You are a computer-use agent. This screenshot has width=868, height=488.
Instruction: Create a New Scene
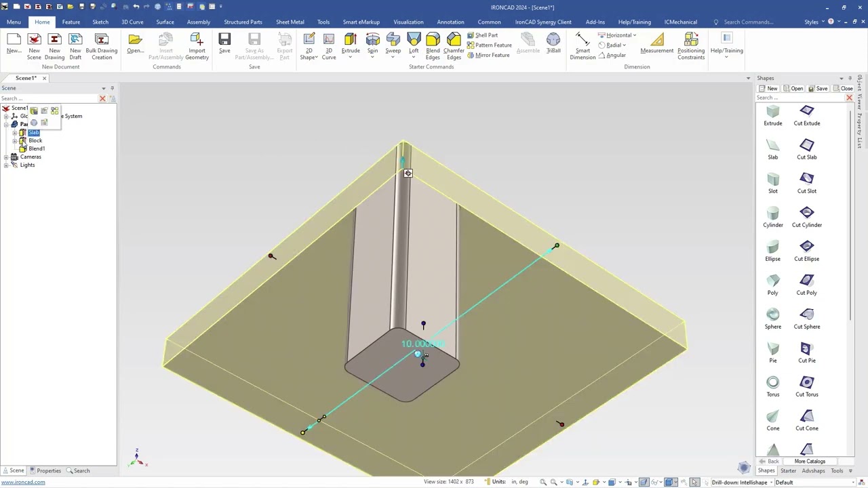point(34,47)
